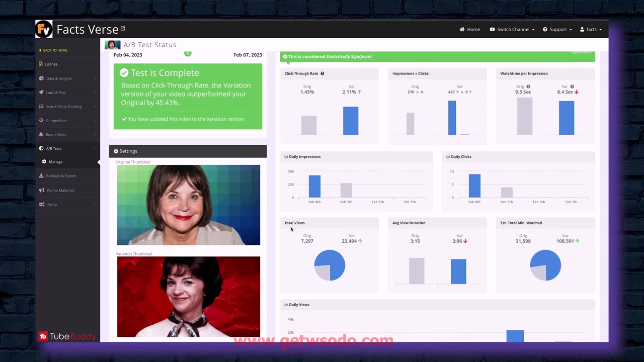Viewport: 644px width, 362px height.
Task: Click the Avg View Duration Var 3:06 value
Action: [x=457, y=241]
